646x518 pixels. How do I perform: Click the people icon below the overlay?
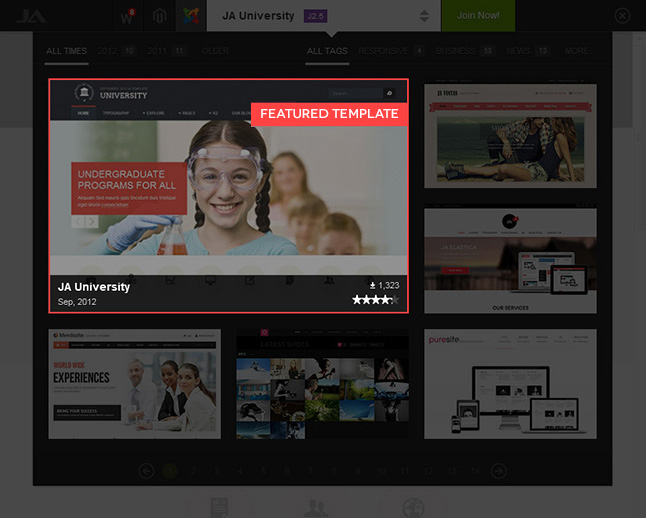[316, 507]
